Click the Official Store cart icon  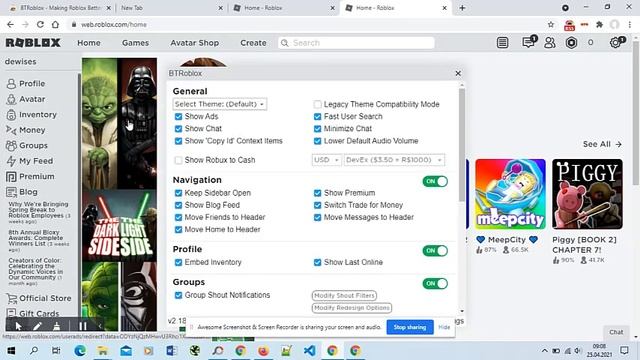point(11,298)
